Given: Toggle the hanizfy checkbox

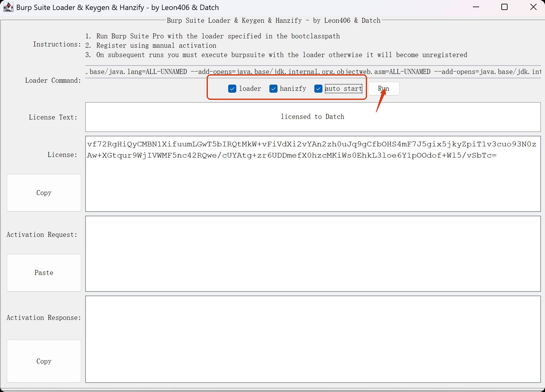Looking at the screenshot, I should tap(273, 89).
